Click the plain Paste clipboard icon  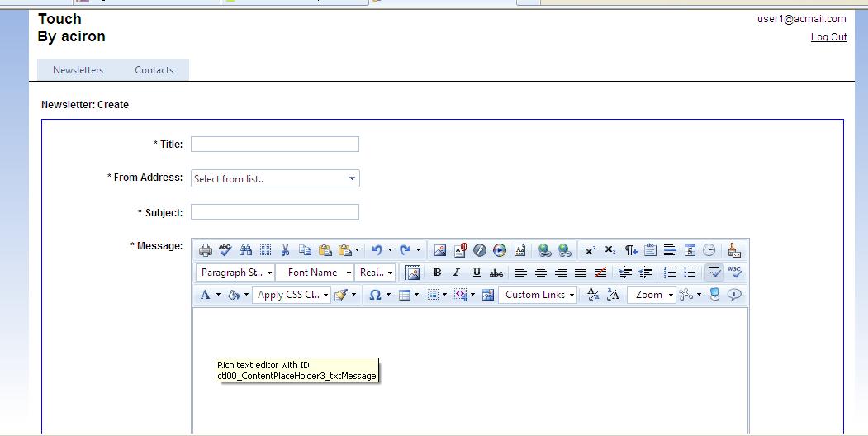(325, 250)
